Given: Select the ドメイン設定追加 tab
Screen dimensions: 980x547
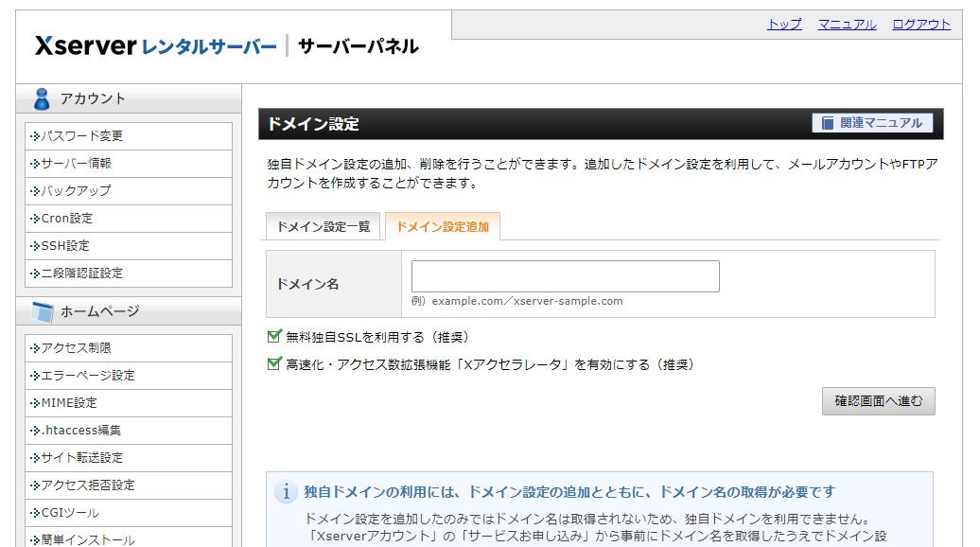Looking at the screenshot, I should click(443, 225).
